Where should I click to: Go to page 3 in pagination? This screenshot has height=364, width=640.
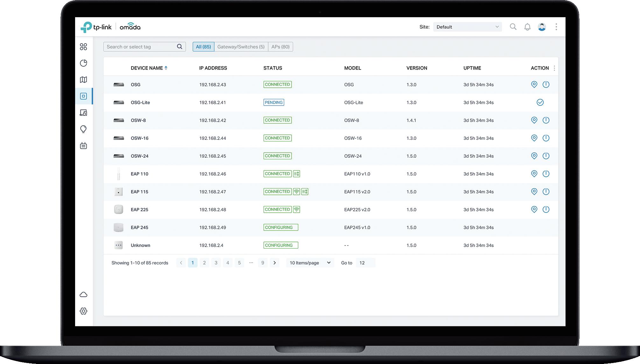(216, 263)
